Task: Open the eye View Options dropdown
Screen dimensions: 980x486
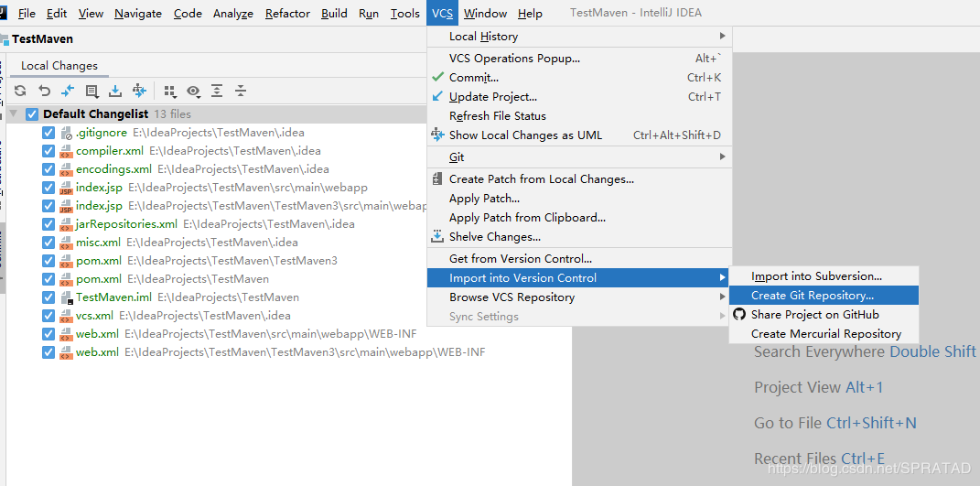Action: (193, 91)
